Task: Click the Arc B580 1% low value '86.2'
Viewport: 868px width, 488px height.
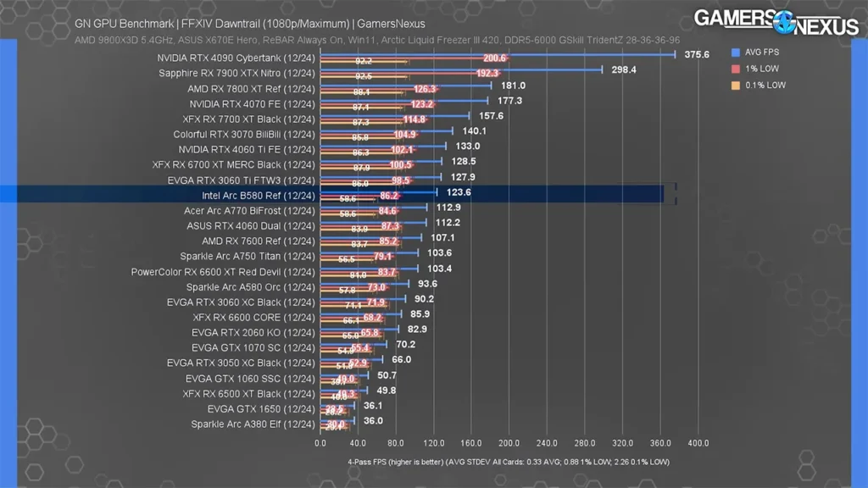Action: point(388,196)
